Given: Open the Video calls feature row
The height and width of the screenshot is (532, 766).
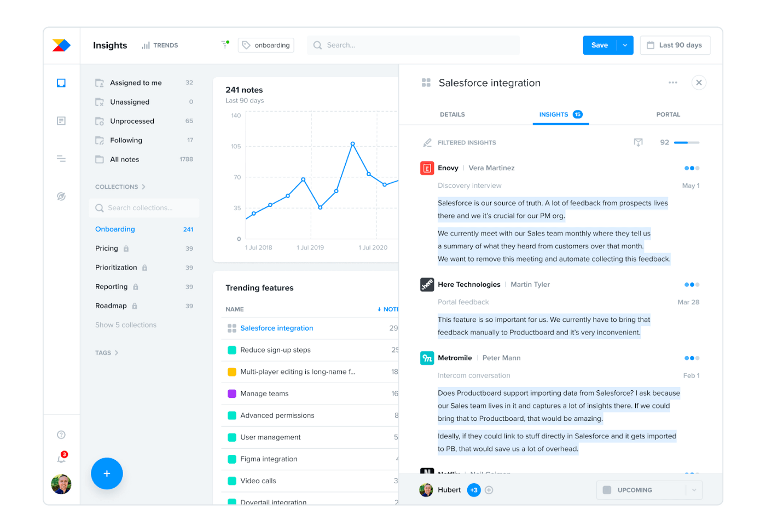Looking at the screenshot, I should (310, 481).
